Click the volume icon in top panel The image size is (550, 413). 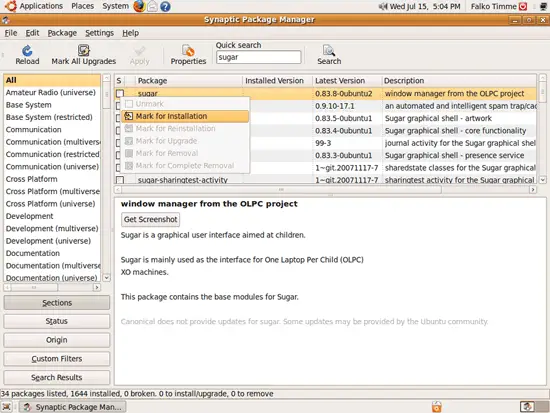(x=383, y=6)
